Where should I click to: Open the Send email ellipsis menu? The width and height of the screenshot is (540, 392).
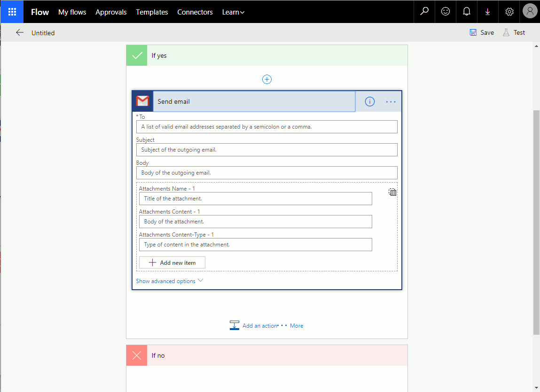click(391, 102)
